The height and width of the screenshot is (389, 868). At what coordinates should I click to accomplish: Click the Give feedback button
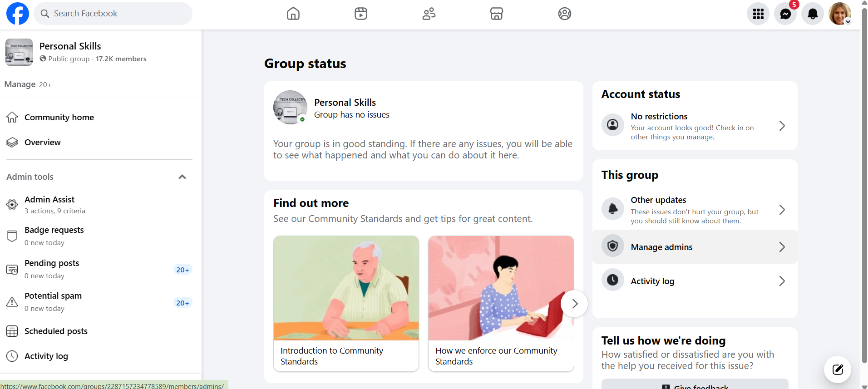(x=695, y=384)
